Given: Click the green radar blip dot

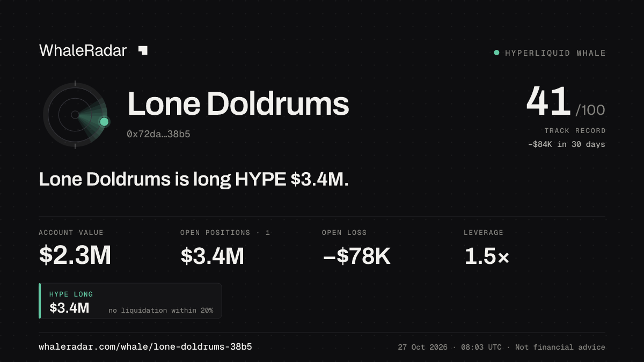Looking at the screenshot, I should click(x=104, y=122).
